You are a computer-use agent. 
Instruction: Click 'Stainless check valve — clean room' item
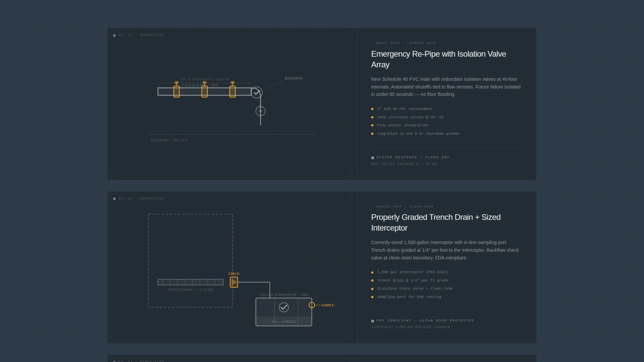(x=415, y=289)
